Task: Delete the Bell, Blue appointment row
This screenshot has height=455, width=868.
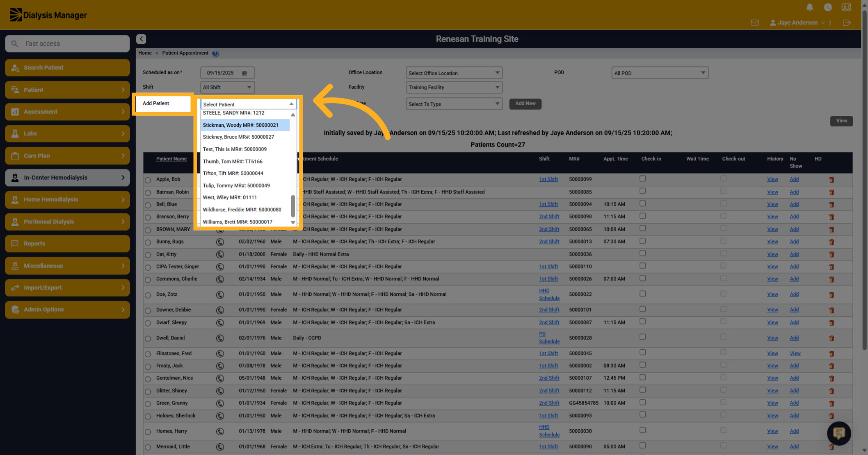Action: point(831,205)
